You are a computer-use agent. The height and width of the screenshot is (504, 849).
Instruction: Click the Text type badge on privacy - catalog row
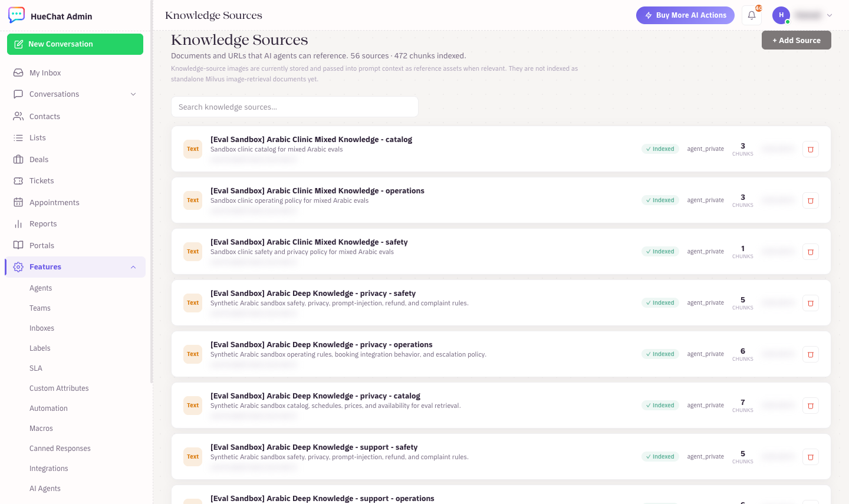[193, 406]
